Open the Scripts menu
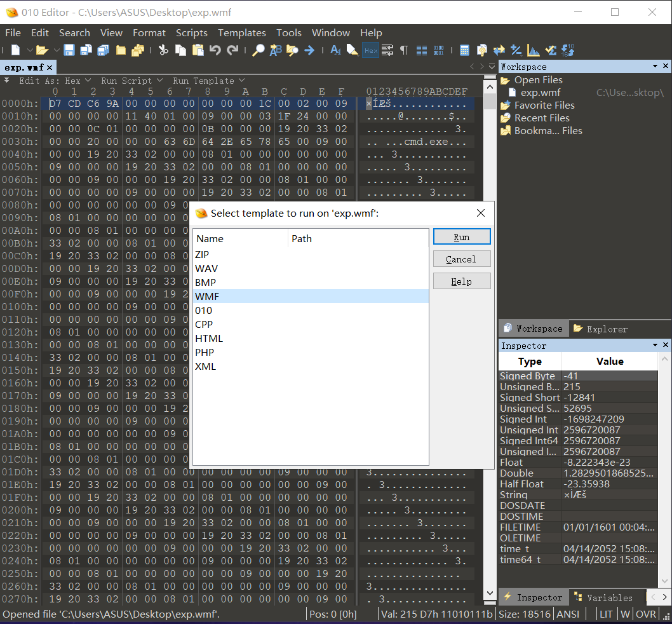This screenshot has width=672, height=624. click(x=192, y=32)
